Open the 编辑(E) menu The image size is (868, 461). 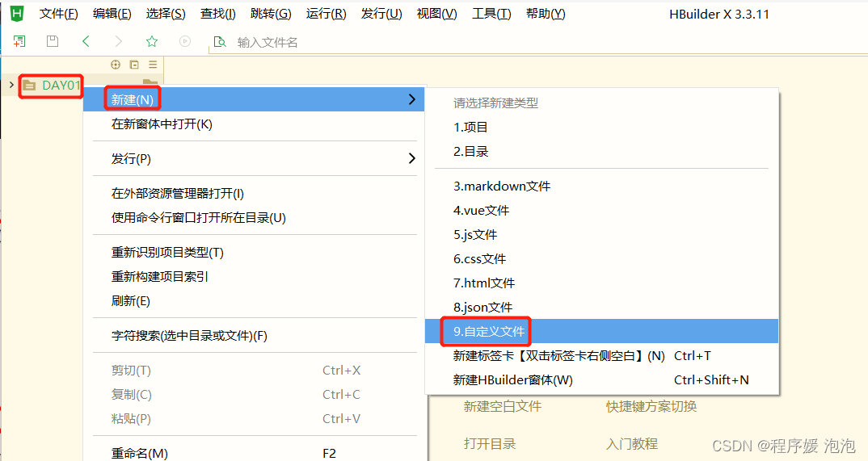(112, 15)
